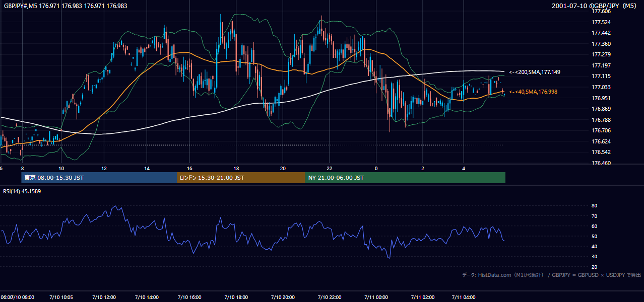
Task: Click the 7/10 12:00 bottom time label
Action: pyautogui.click(x=104, y=297)
